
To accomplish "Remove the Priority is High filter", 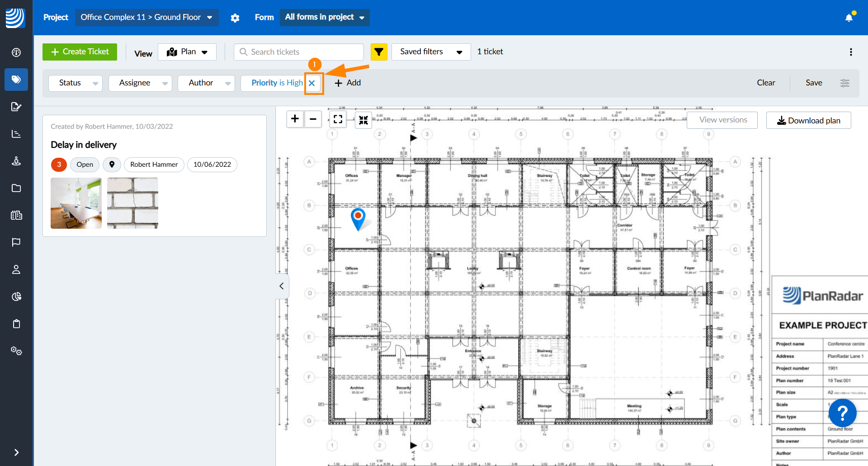I will tap(312, 83).
